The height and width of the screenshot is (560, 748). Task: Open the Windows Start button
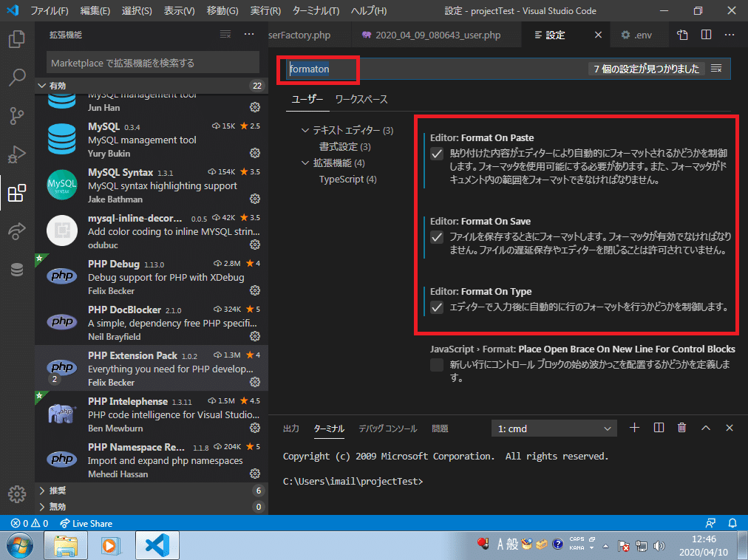point(20,545)
